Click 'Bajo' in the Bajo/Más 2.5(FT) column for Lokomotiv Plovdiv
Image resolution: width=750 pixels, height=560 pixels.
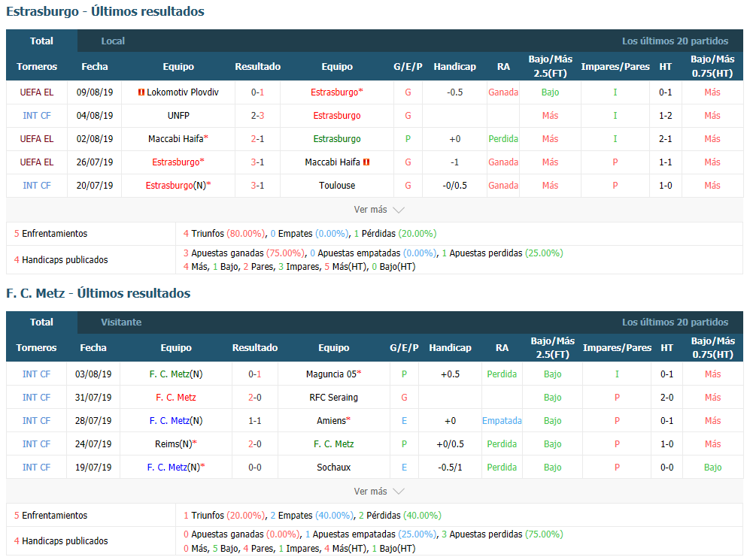click(x=550, y=92)
